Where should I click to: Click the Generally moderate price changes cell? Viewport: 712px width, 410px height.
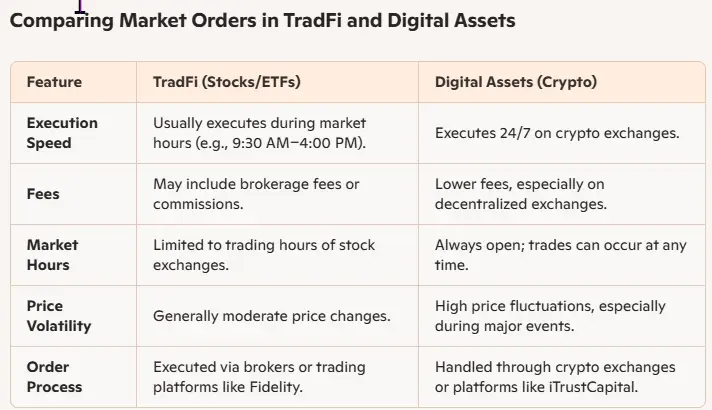[x=271, y=316]
